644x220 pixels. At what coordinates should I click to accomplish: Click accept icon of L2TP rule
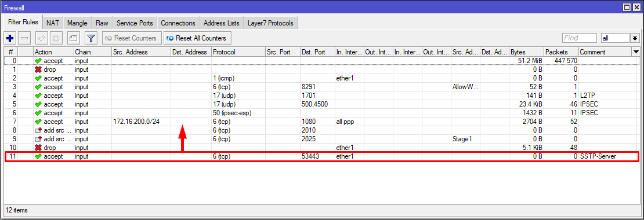39,96
